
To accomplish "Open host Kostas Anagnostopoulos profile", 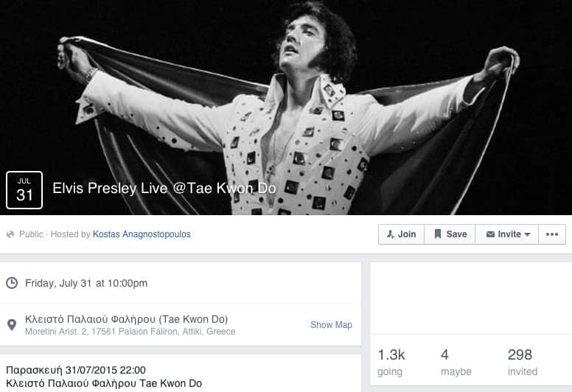I will 142,234.
